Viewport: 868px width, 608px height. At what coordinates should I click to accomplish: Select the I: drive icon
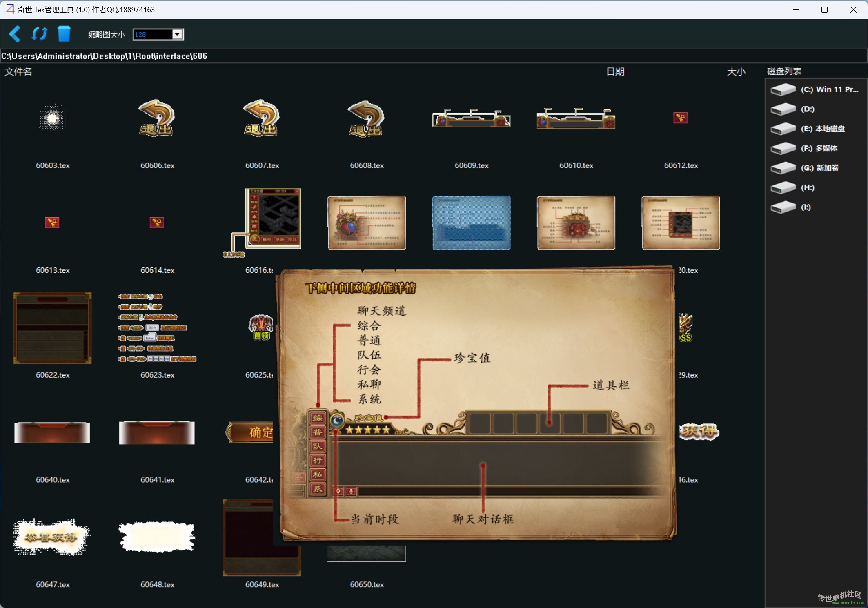point(783,207)
